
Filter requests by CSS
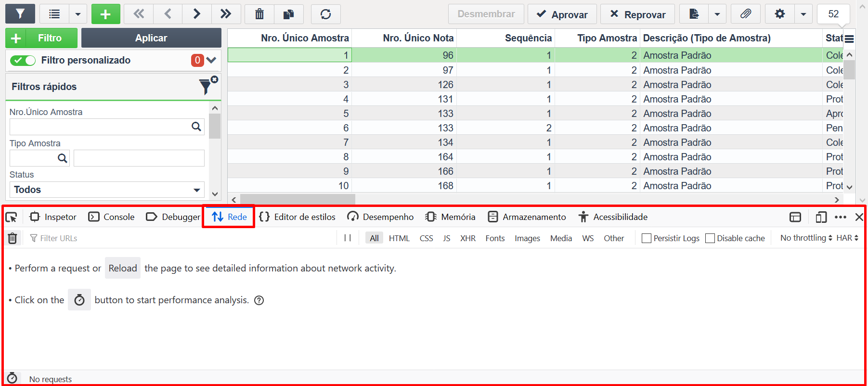tap(426, 238)
